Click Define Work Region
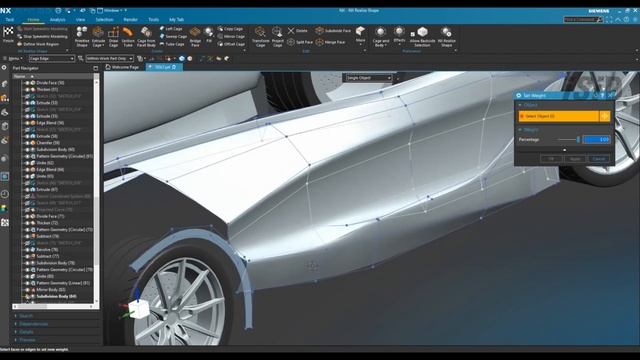This screenshot has height=360, width=640. pyautogui.click(x=38, y=44)
